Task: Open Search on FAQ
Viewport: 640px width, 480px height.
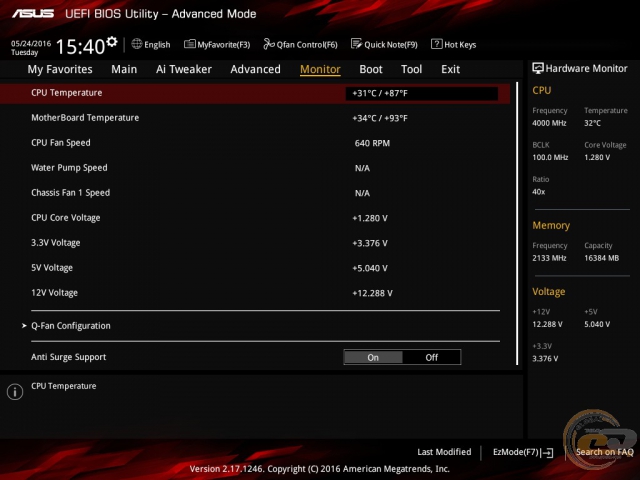Action: pos(604,452)
